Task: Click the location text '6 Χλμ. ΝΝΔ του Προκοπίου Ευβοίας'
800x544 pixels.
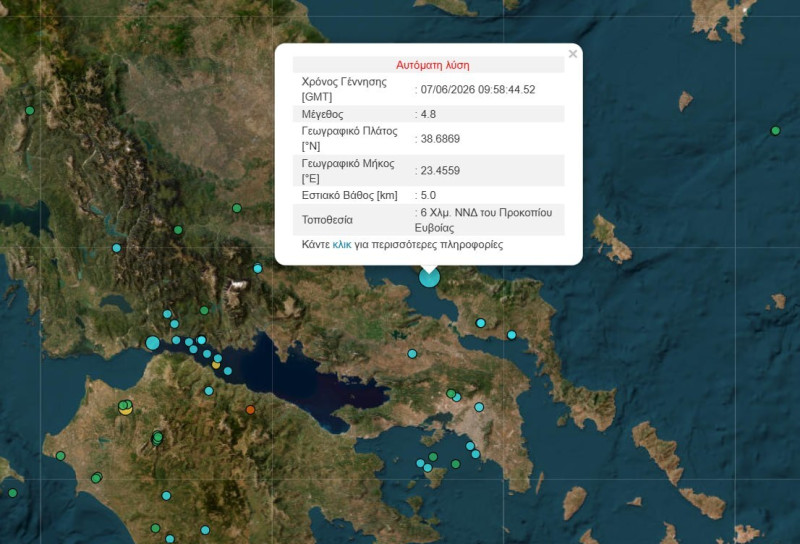Action: click(483, 220)
